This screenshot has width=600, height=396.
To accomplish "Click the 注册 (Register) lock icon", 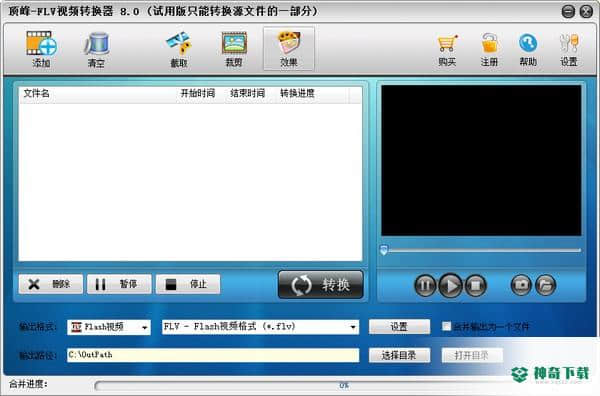I will pos(489,50).
